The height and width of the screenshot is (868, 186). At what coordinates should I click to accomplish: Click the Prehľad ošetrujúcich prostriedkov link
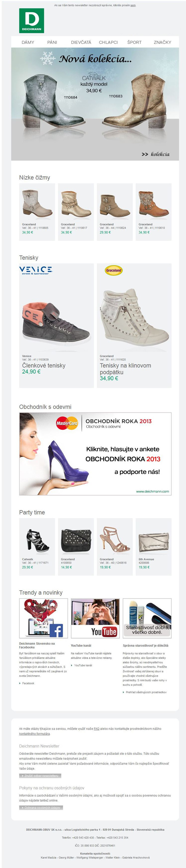click(x=146, y=692)
